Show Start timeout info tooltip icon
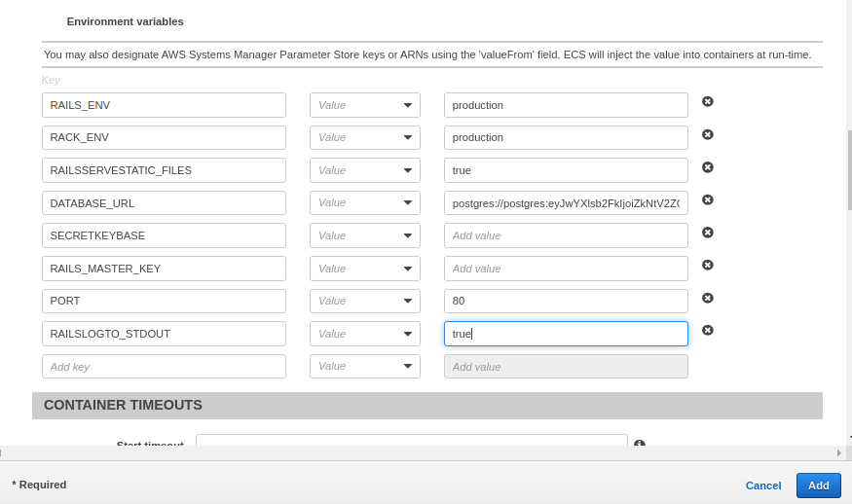852x504 pixels. 640,444
